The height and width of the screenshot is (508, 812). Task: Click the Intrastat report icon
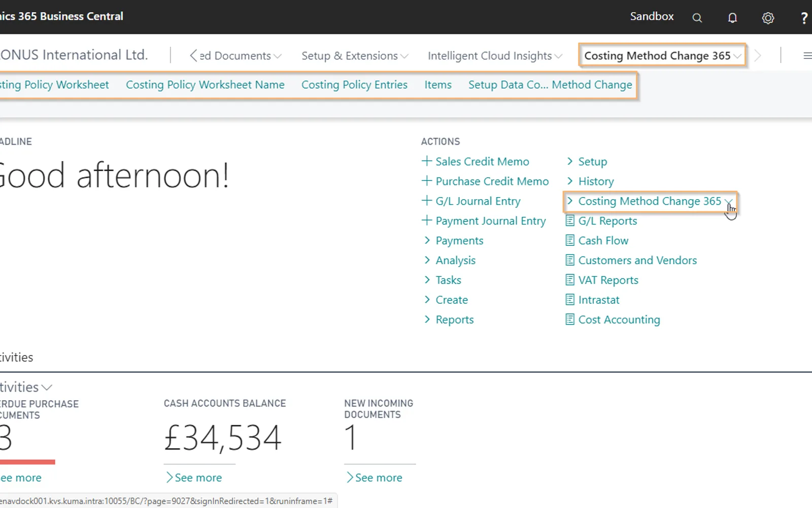570,300
